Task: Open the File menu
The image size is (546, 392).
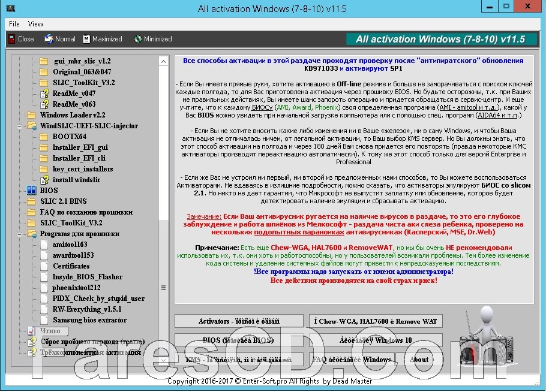Action: pos(14,24)
